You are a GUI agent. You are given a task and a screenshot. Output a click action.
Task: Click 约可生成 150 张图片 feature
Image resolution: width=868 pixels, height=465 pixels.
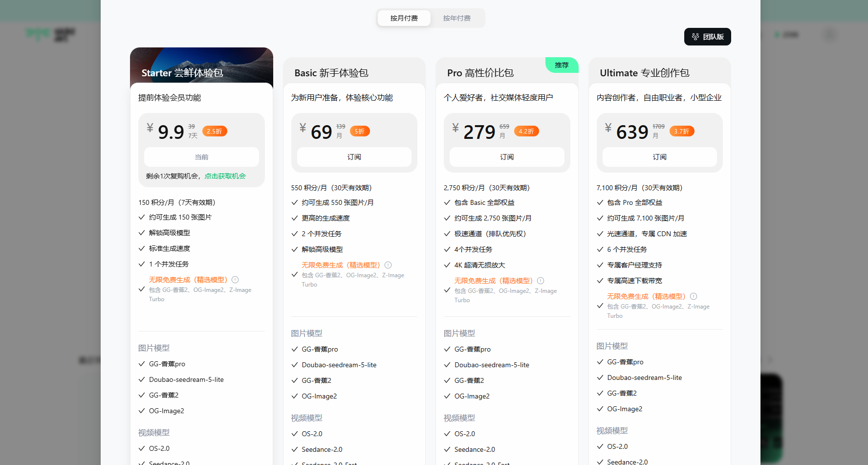pyautogui.click(x=180, y=217)
